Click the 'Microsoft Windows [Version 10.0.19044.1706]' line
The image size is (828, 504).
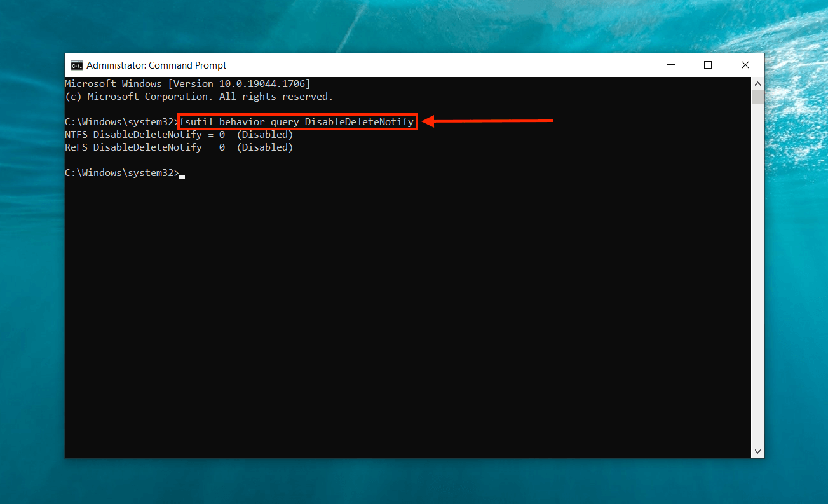click(187, 84)
